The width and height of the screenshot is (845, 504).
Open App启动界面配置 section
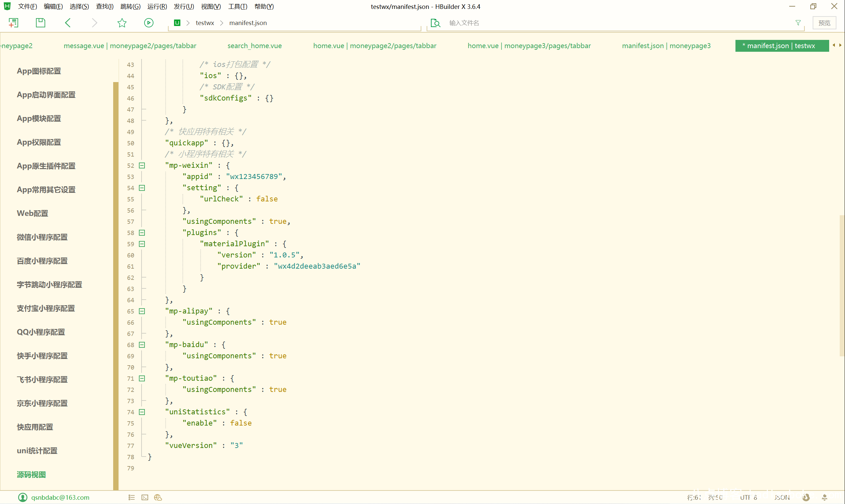(x=46, y=95)
